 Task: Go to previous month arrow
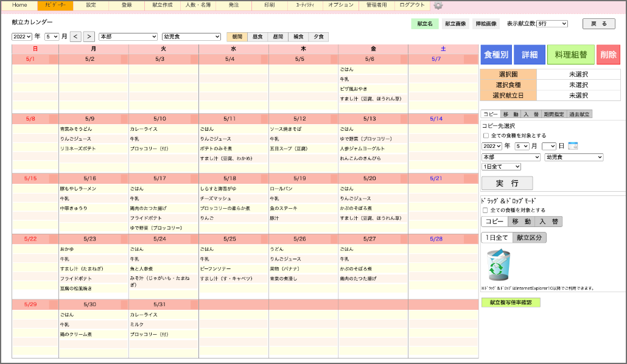pyautogui.click(x=75, y=37)
